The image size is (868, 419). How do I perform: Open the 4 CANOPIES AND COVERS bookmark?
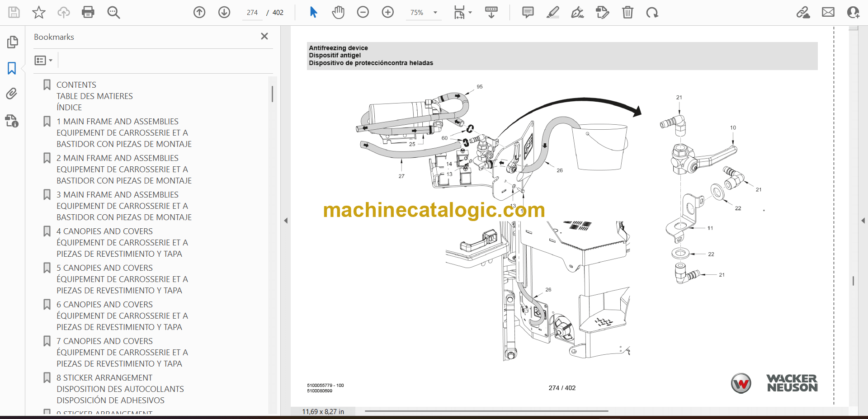coord(104,231)
